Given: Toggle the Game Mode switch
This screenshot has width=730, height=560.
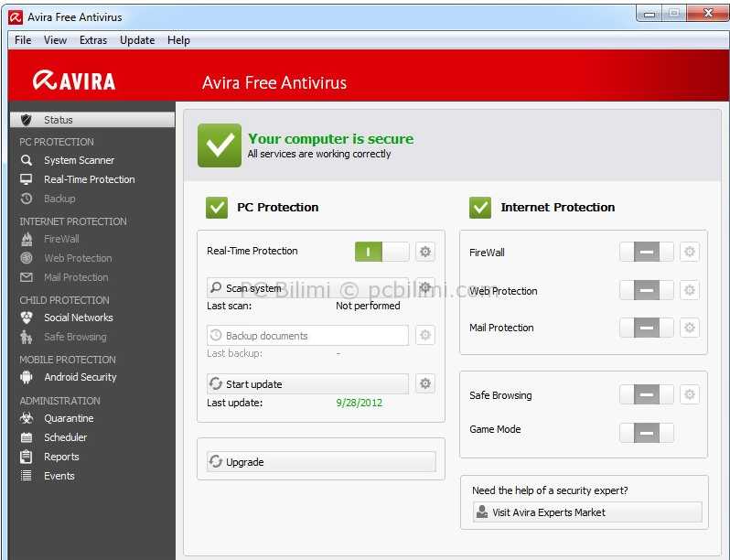Looking at the screenshot, I should click(647, 433).
